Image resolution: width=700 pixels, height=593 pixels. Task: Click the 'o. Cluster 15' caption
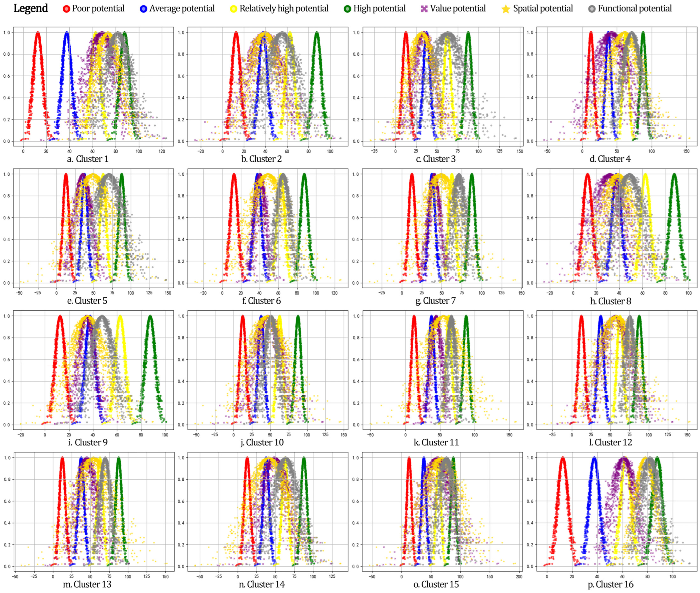click(x=436, y=584)
